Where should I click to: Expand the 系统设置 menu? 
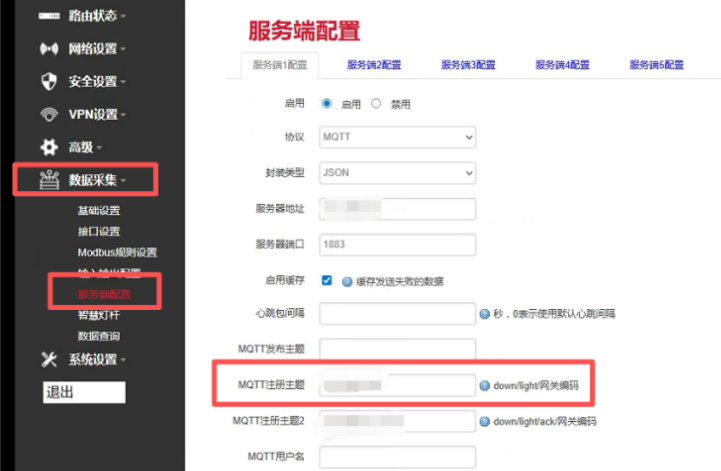pyautogui.click(x=97, y=359)
